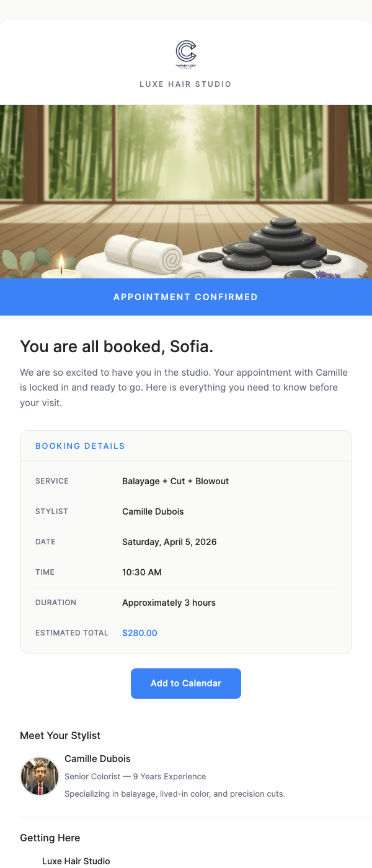Select the Date row for Saturday, April 5, 2026
Screen dimensions: 372x868
[169, 541]
